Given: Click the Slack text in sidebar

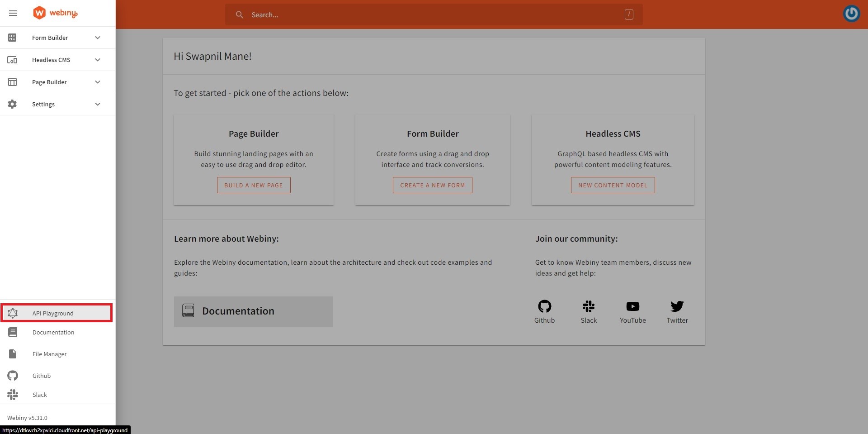Looking at the screenshot, I should (x=40, y=395).
